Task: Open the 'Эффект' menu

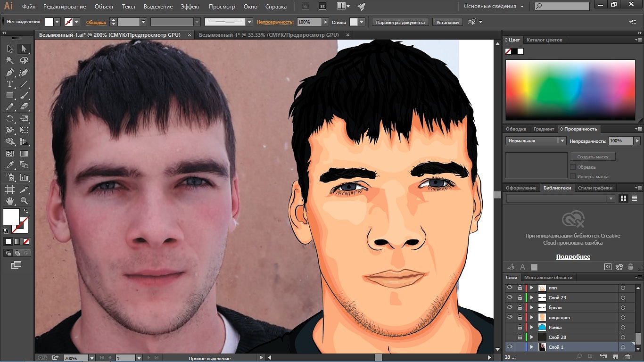Action: pos(190,7)
